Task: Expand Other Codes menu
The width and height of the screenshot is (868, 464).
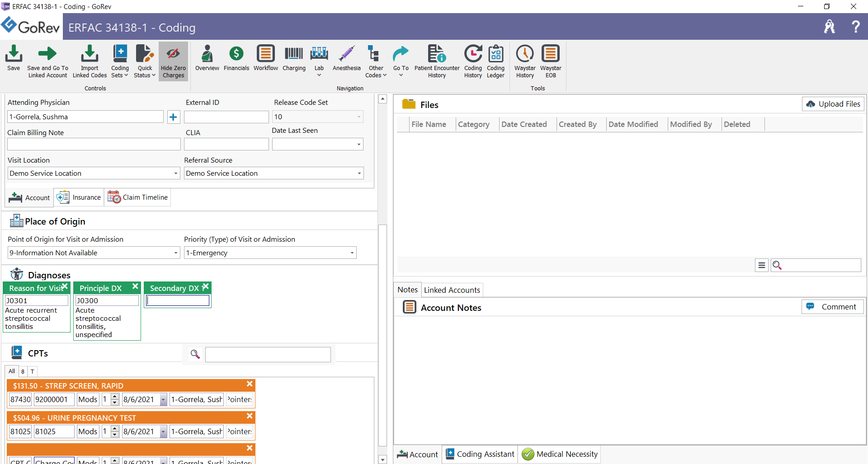Action: [x=376, y=61]
